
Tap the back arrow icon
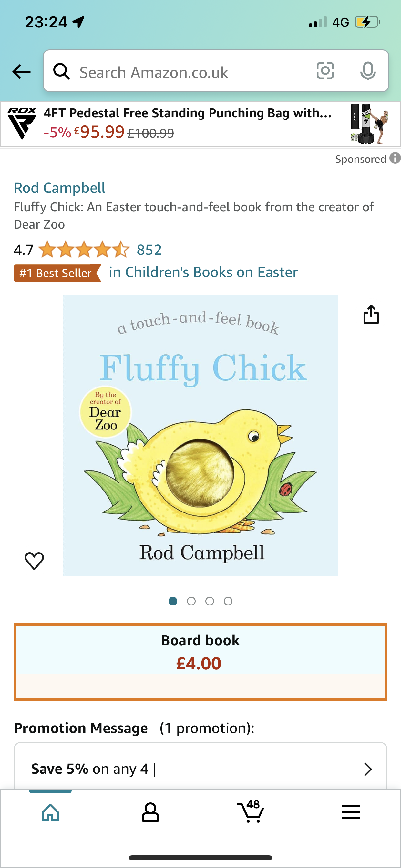tap(21, 71)
